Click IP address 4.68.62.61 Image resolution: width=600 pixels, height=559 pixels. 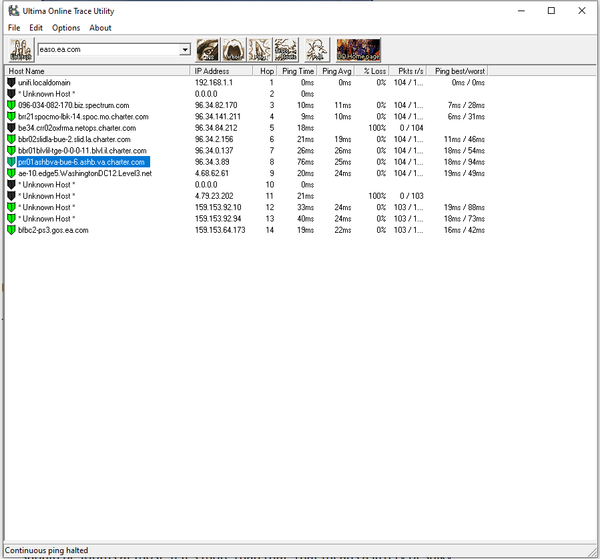click(212, 173)
